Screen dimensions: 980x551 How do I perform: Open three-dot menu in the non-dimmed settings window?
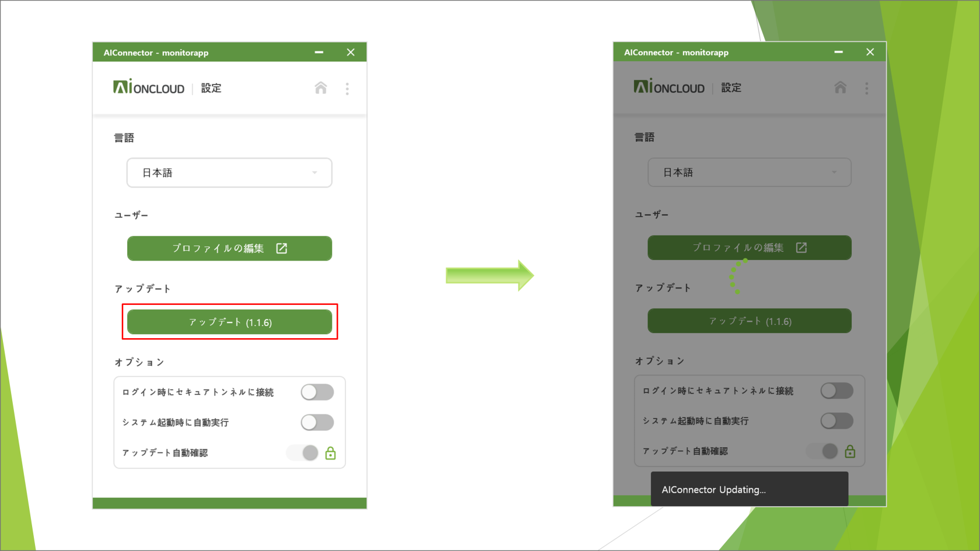point(347,89)
